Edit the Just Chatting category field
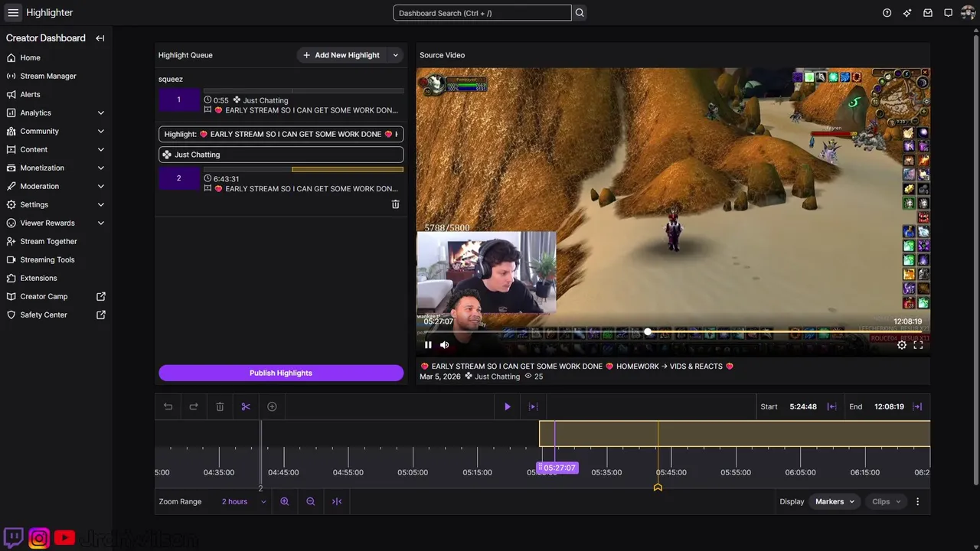This screenshot has width=980, height=551. (281, 155)
